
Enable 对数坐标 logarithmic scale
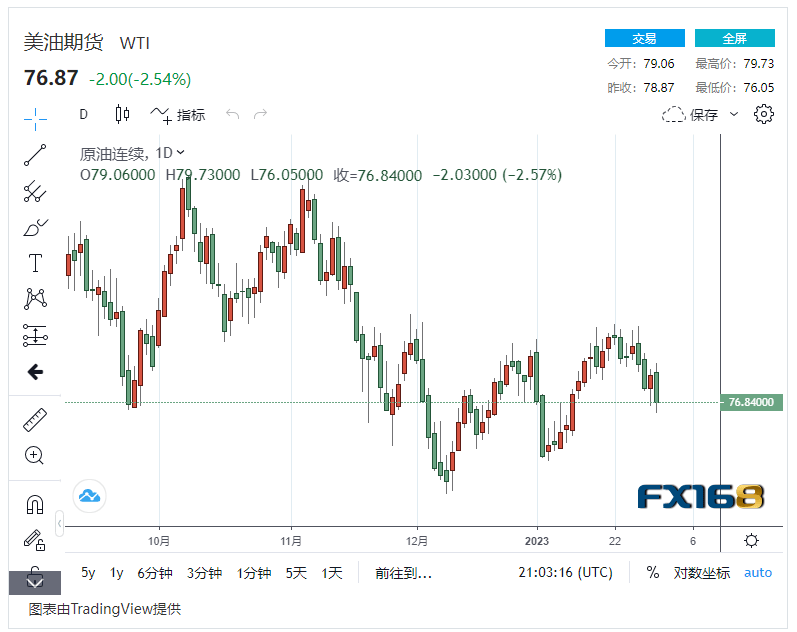click(701, 573)
